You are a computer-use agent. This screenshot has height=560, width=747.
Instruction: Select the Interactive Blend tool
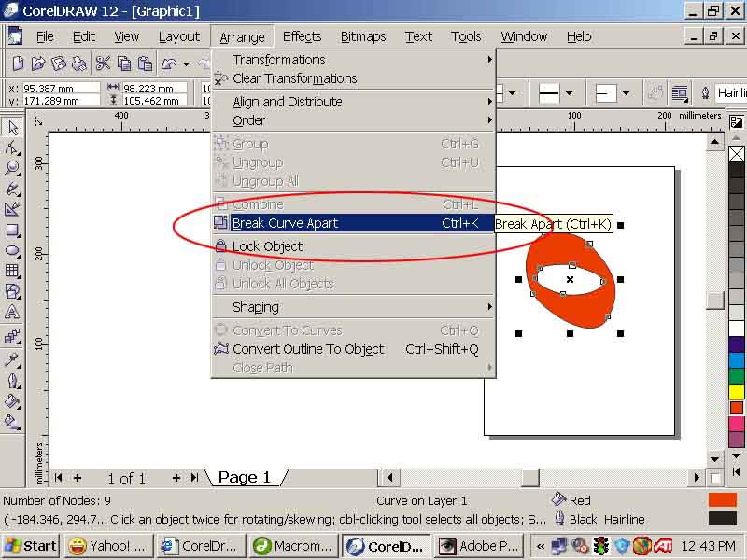tap(12, 337)
